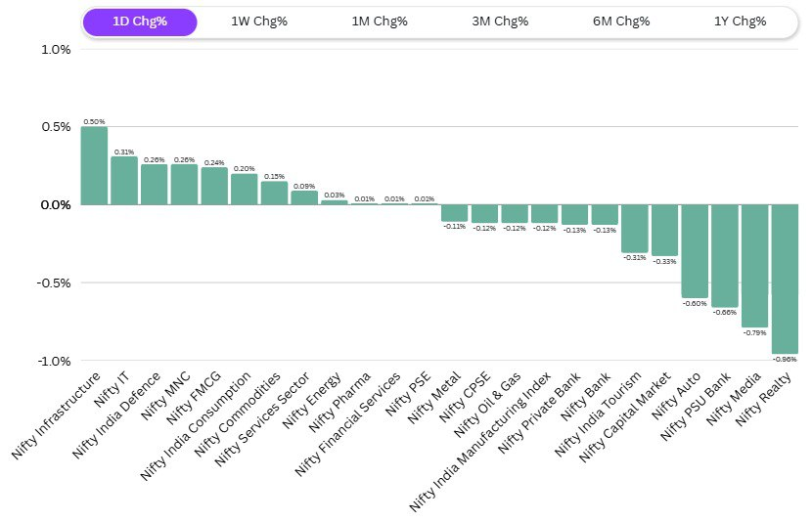Click the Nifty India Tourism axis label
Image resolution: width=812 pixels, height=522 pixels.
tap(598, 413)
